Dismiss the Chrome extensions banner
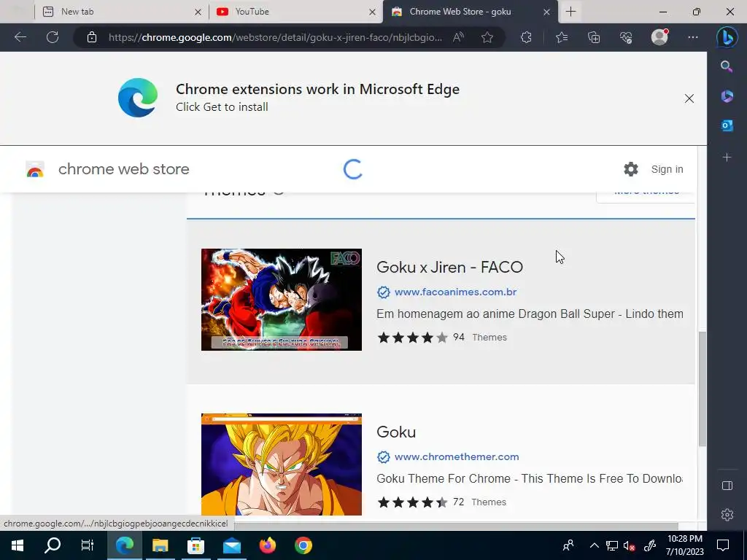This screenshot has width=747, height=560. (689, 98)
